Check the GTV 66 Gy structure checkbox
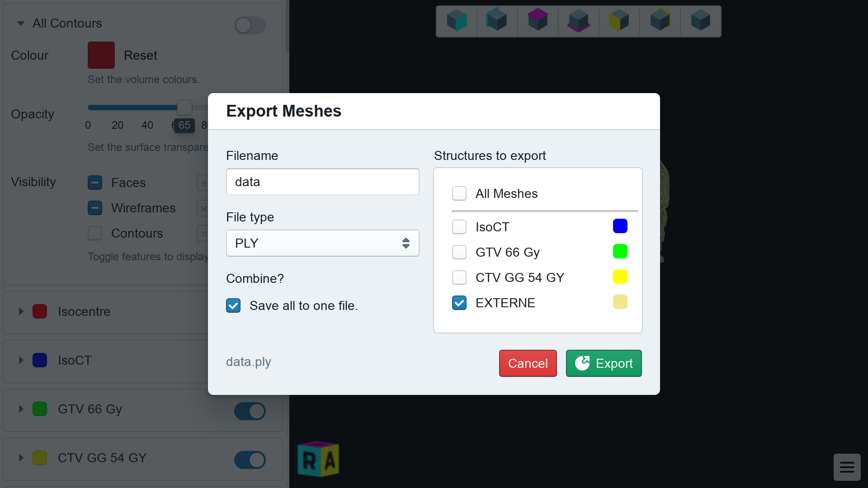The height and width of the screenshot is (488, 868). (459, 252)
